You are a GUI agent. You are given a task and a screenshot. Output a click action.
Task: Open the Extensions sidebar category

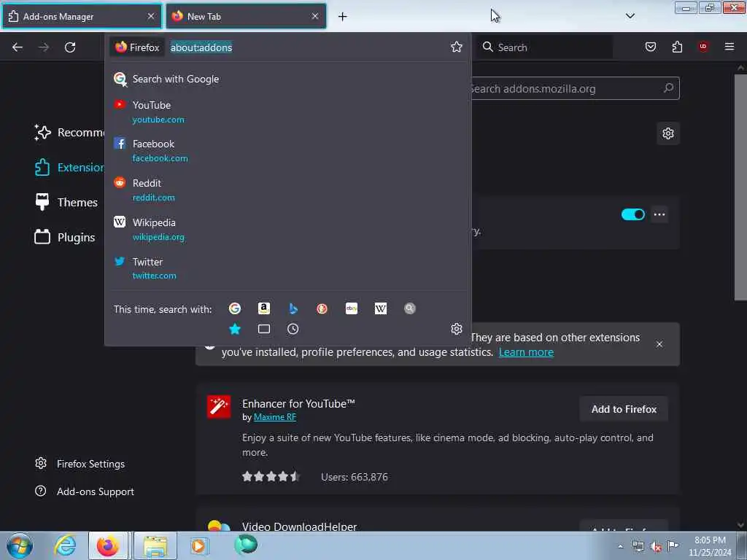tap(69, 168)
